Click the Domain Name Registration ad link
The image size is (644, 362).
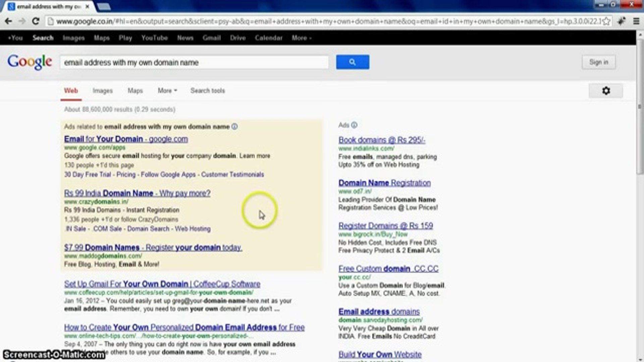point(384,183)
